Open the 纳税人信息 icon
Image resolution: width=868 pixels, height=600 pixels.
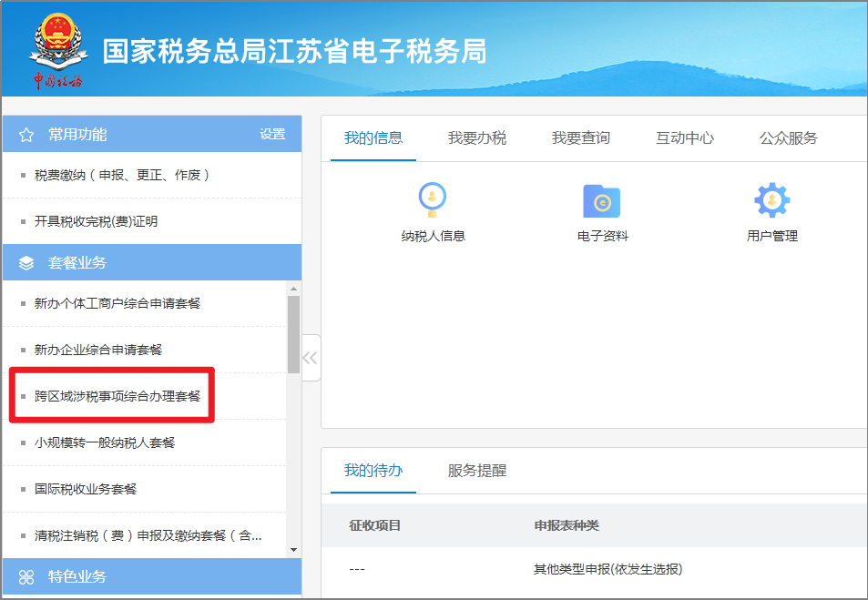pos(433,199)
